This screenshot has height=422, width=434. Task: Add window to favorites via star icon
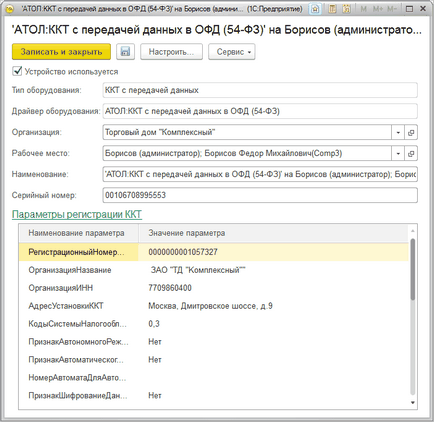pyautogui.click(x=315, y=9)
